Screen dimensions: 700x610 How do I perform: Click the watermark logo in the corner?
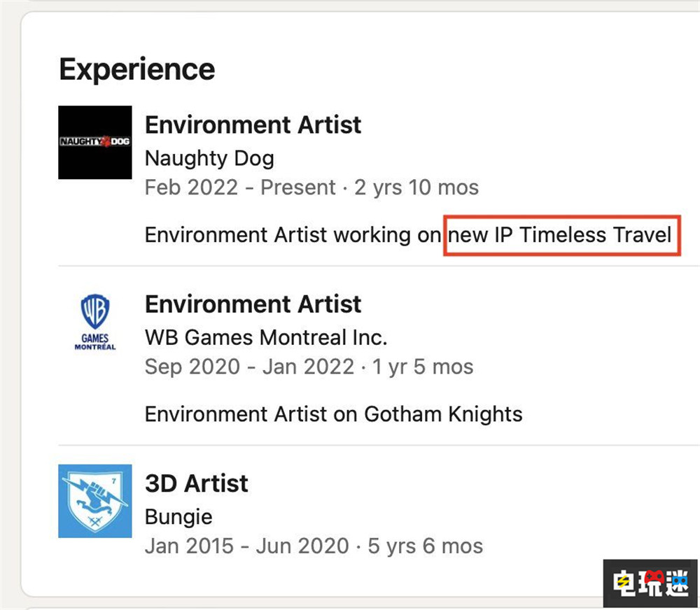[x=650, y=583]
